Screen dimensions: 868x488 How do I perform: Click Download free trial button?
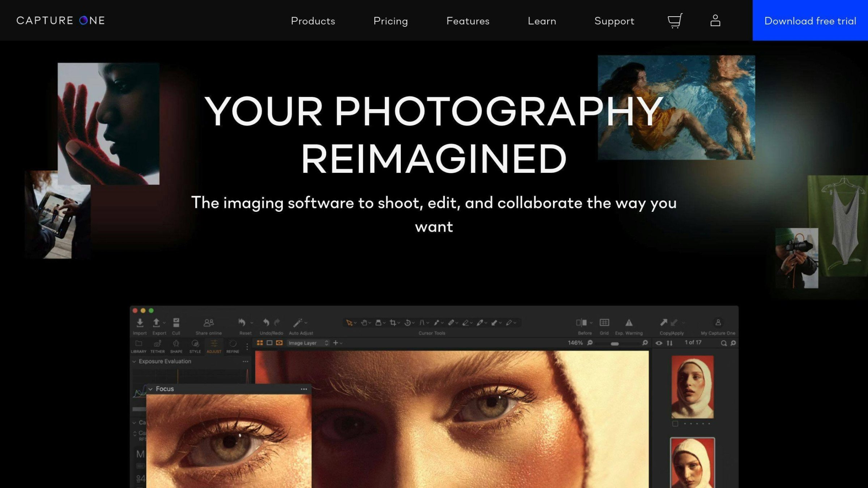click(810, 20)
